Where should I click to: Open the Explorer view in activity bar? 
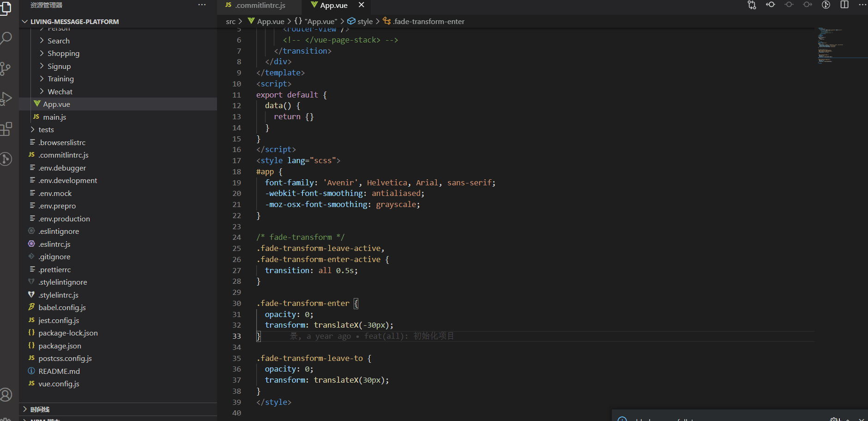(x=6, y=8)
